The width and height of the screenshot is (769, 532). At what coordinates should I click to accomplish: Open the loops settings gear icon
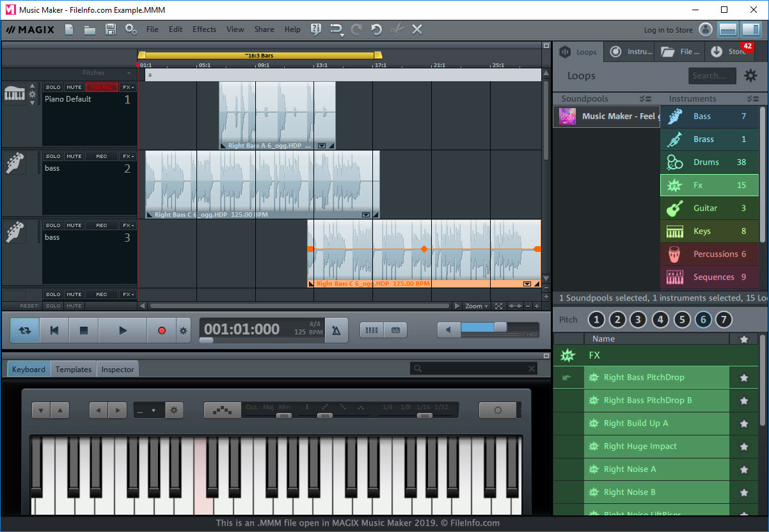pyautogui.click(x=750, y=76)
